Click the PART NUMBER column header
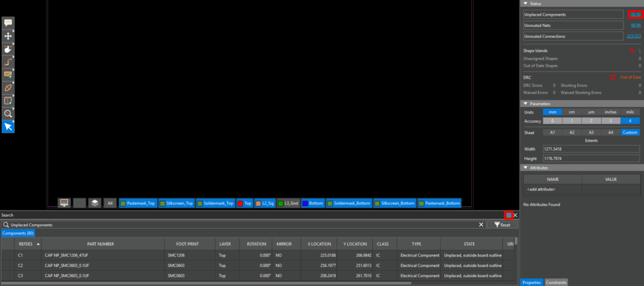 point(101,244)
